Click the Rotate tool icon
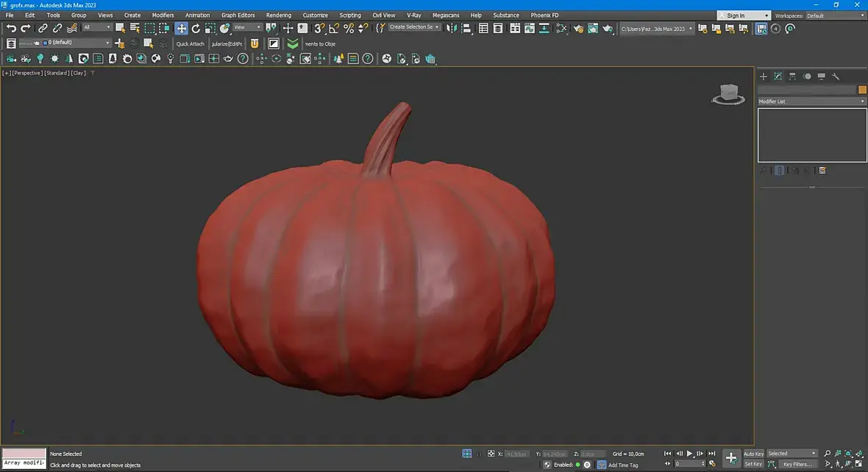868x472 pixels. (196, 28)
